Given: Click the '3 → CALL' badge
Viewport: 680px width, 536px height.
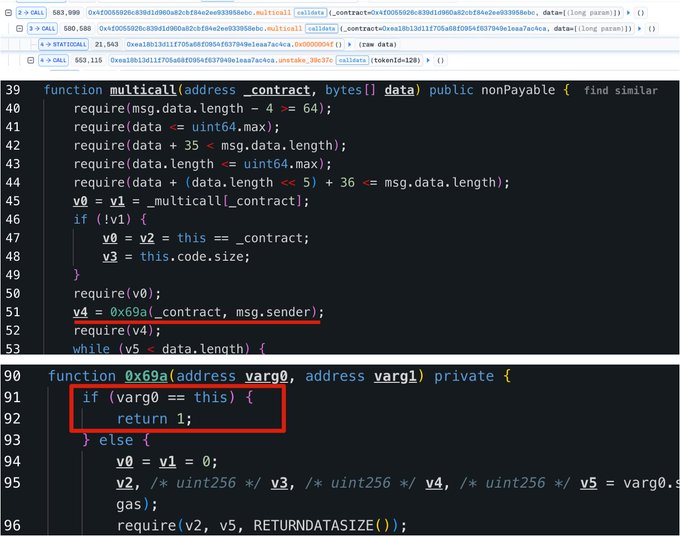Looking at the screenshot, I should pyautogui.click(x=42, y=29).
